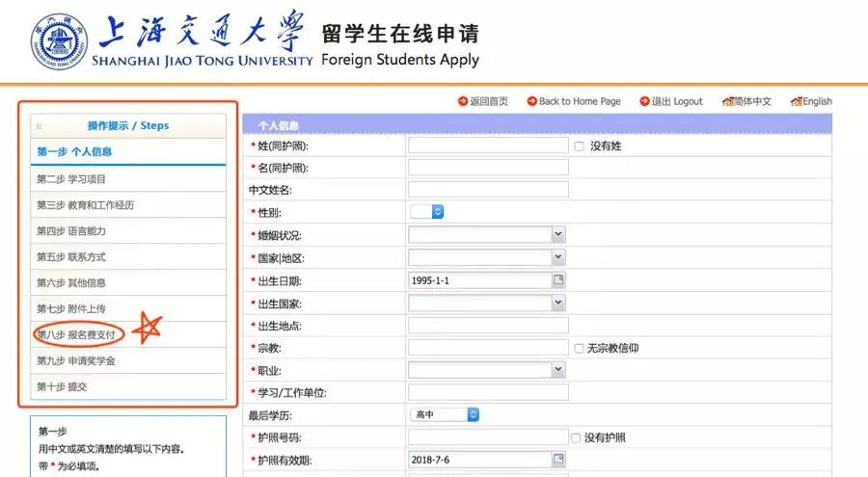868x477 pixels.
Task: Click the 退出 Logout link
Action: 677,101
